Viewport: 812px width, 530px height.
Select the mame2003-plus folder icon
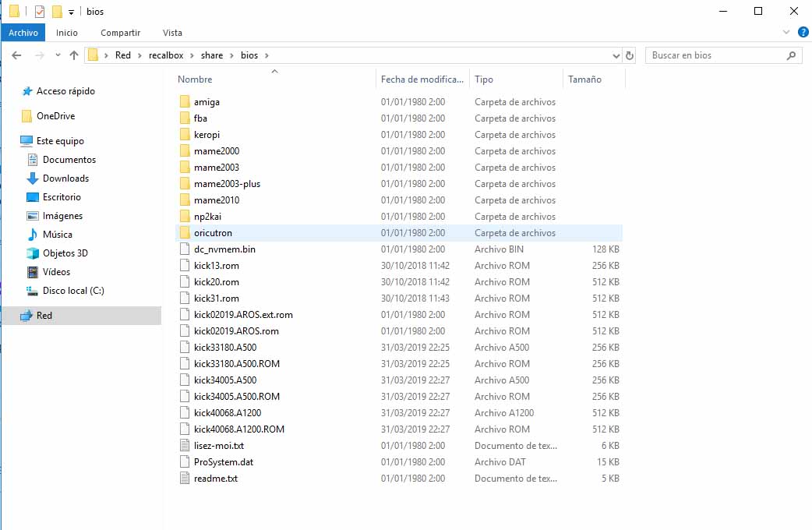pos(185,183)
